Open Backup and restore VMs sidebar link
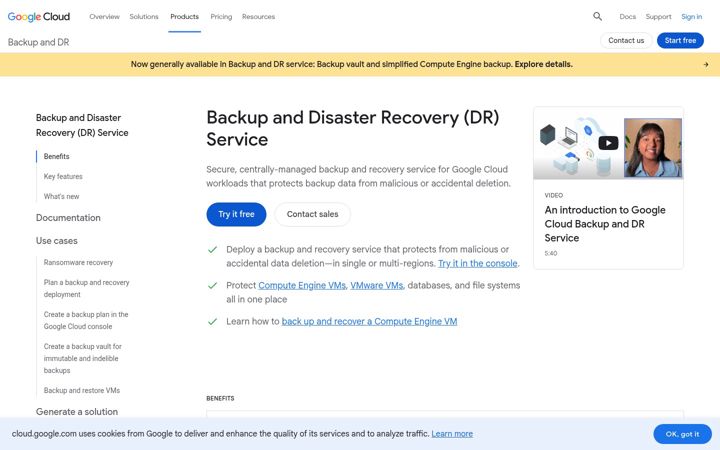This screenshot has height=450, width=720. (82, 390)
